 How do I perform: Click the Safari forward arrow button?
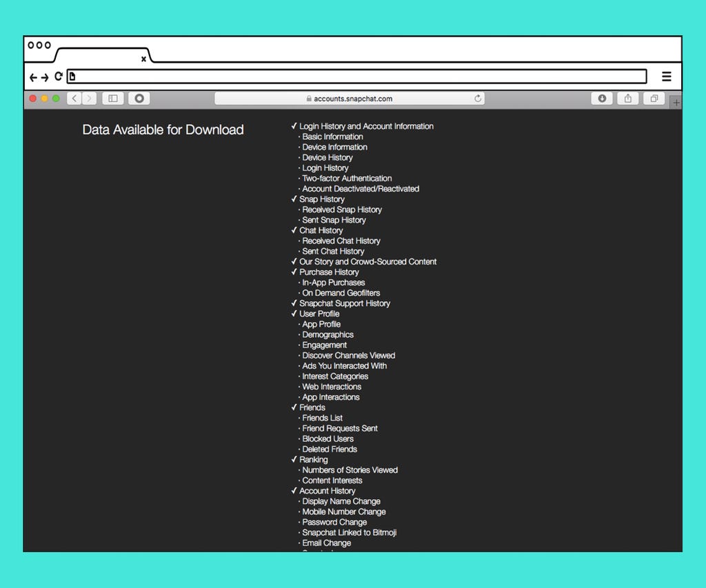point(89,99)
